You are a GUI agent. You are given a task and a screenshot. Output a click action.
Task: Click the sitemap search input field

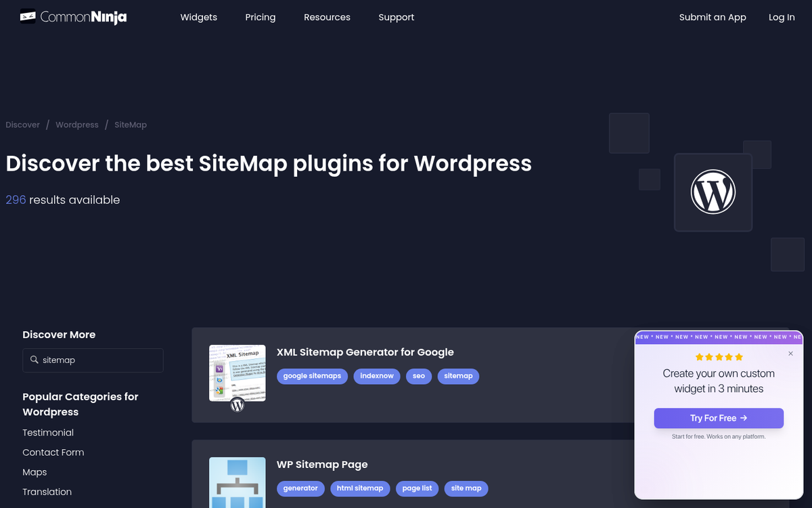pyautogui.click(x=93, y=360)
